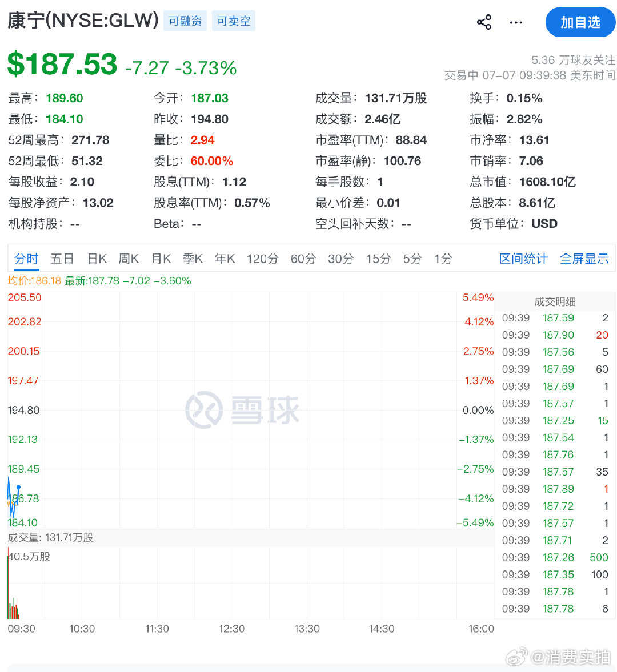The image size is (617, 672).
Task: Click the 每股净资产 value 13.02
Action: (x=98, y=203)
